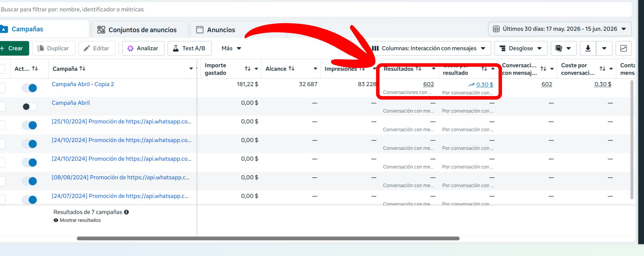This screenshot has width=644, height=256.
Task: Switch to the Anuncios tab
Action: click(216, 30)
